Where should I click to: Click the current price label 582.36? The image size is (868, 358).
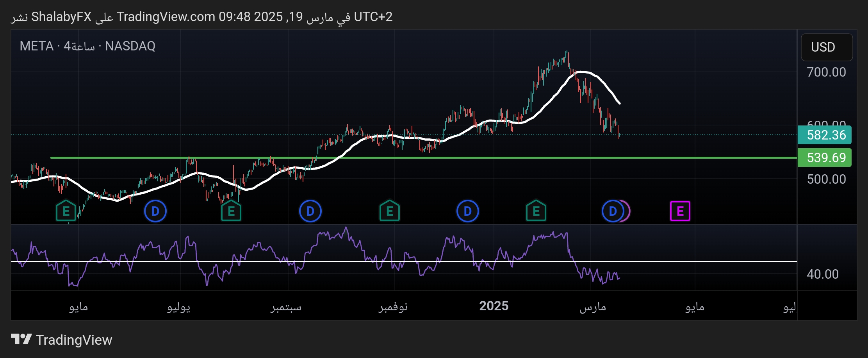(825, 135)
